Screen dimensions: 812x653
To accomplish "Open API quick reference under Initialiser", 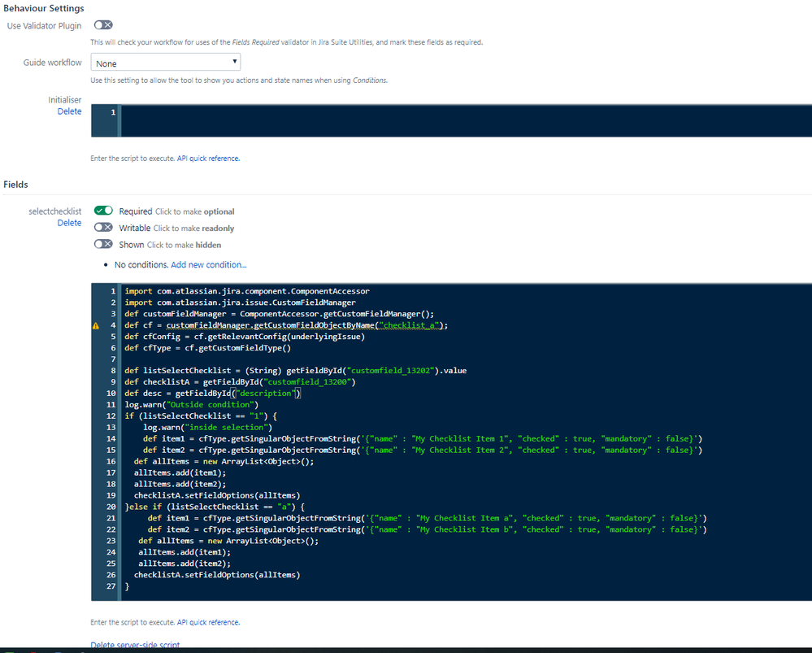I will [208, 158].
